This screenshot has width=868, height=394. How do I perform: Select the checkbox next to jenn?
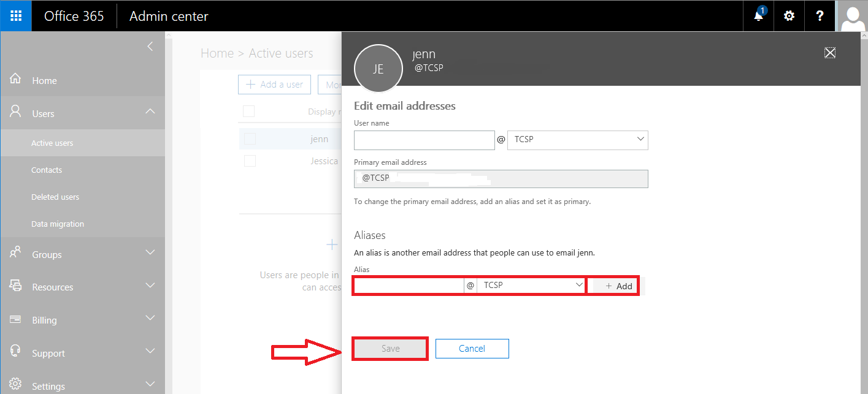pyautogui.click(x=250, y=139)
